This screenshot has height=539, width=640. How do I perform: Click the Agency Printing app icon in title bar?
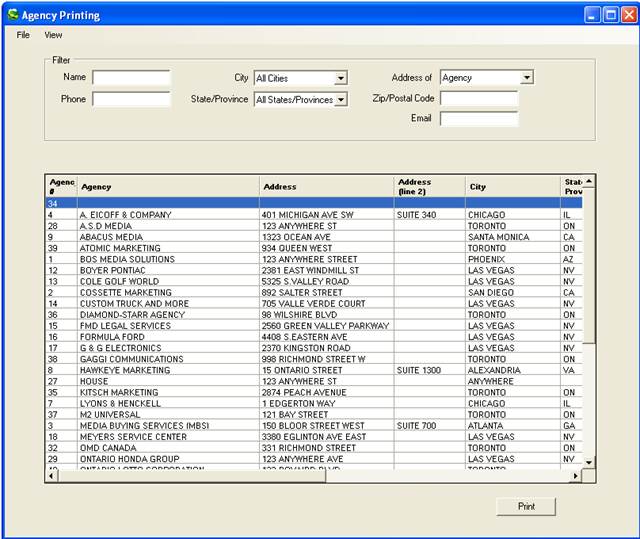click(12, 16)
